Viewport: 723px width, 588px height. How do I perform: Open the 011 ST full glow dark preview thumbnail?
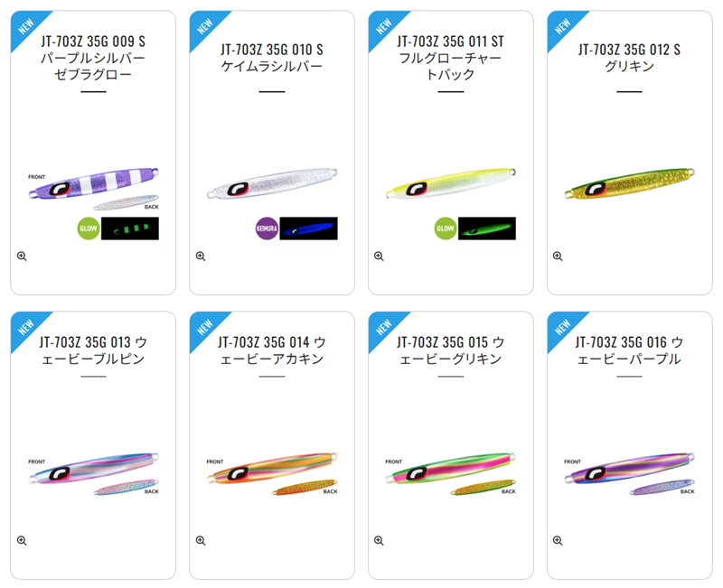pos(487,229)
